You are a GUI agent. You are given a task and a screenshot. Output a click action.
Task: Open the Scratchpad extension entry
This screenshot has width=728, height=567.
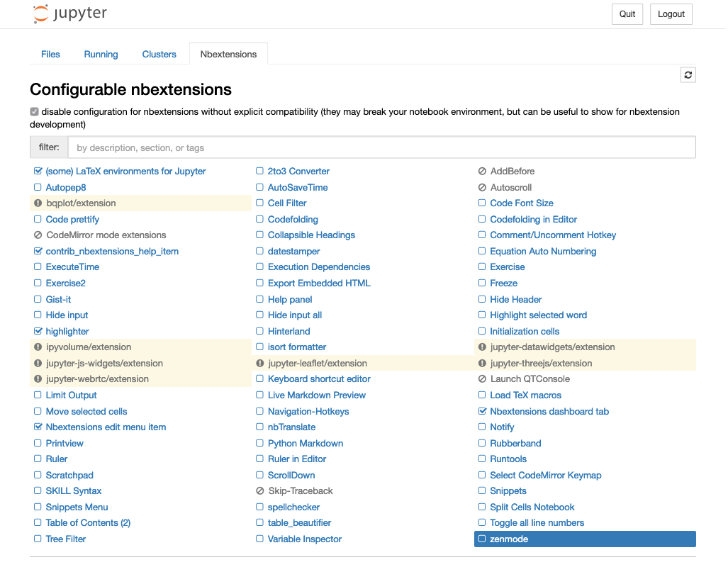pos(69,475)
